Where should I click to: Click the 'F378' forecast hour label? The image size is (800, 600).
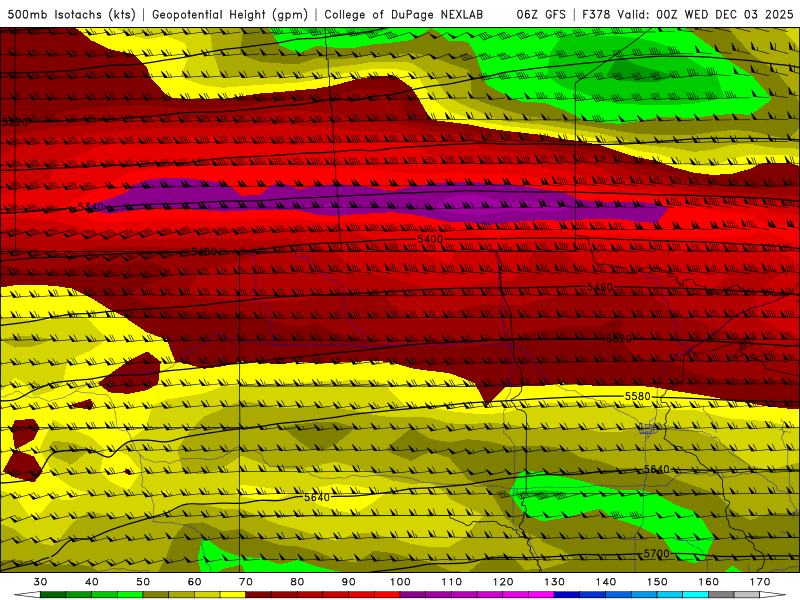pos(597,14)
